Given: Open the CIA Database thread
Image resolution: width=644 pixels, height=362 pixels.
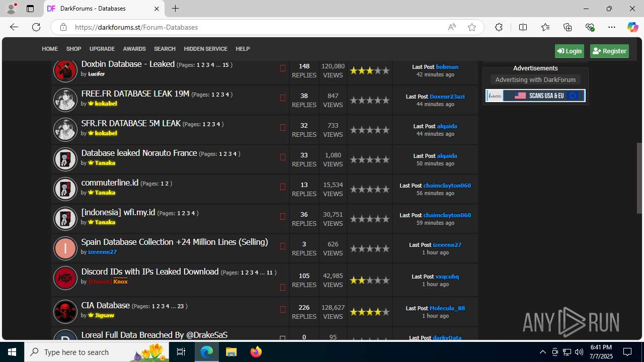Looking at the screenshot, I should coord(106,305).
